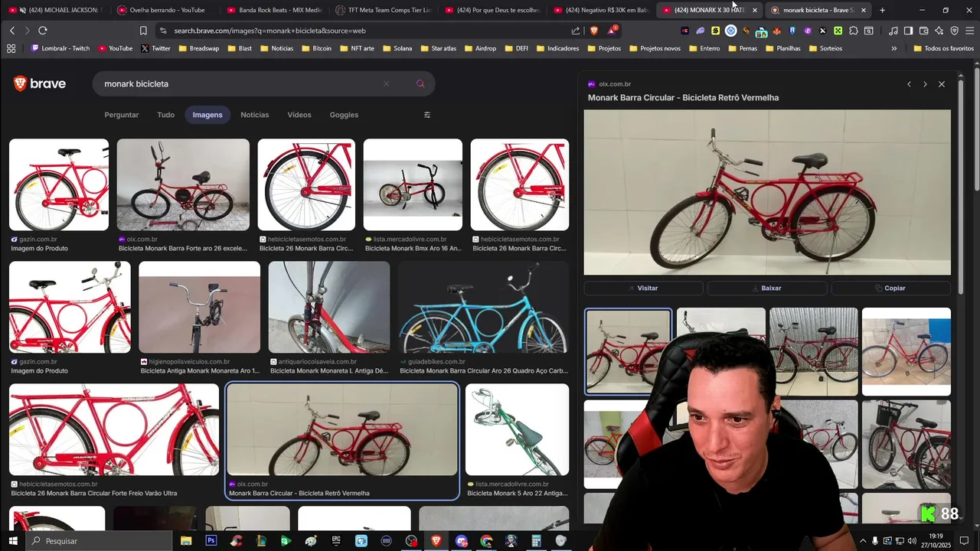Viewport: 980px width, 551px height.
Task: Open the Airdrop bookmarks folder
Action: coord(479,48)
